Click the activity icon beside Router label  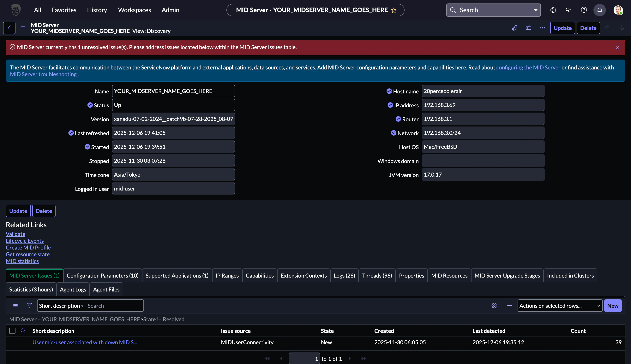(398, 119)
